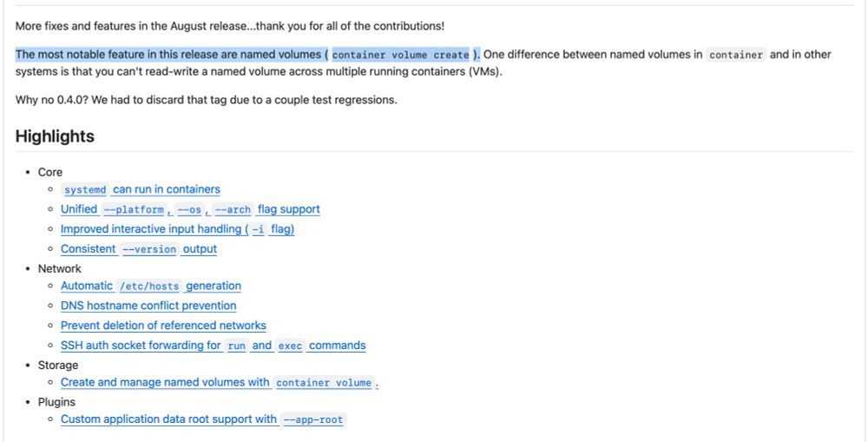Click the 'exec' code label in SSH link
Image resolution: width=868 pixels, height=442 pixels.
click(290, 346)
